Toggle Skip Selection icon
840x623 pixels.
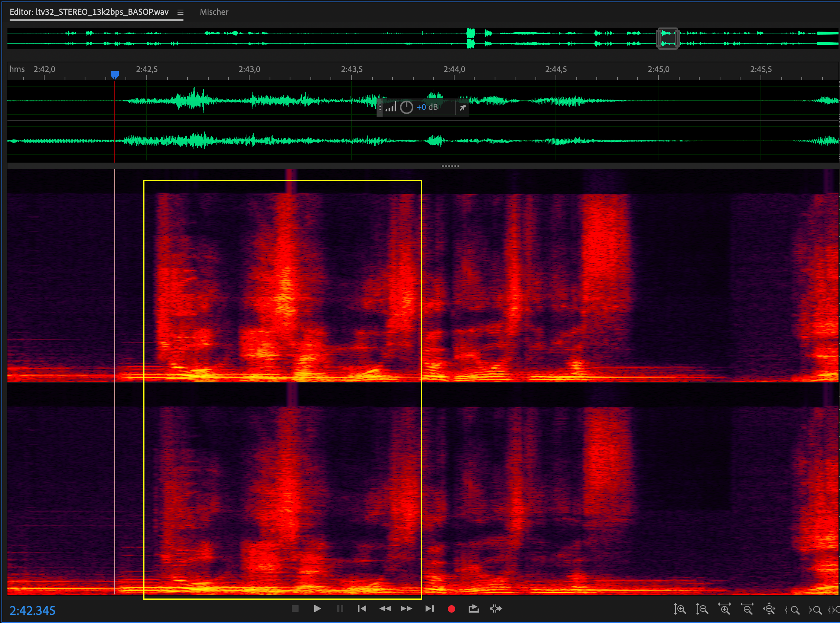click(496, 608)
